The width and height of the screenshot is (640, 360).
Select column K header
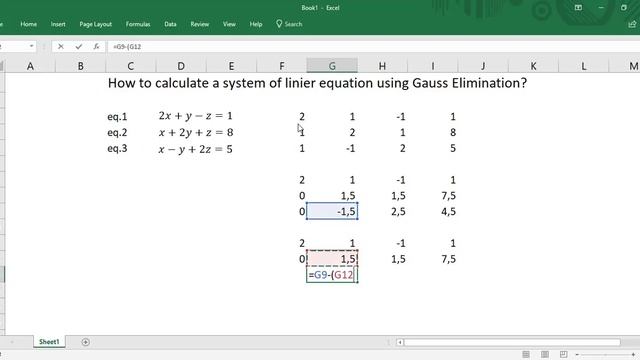pyautogui.click(x=533, y=66)
